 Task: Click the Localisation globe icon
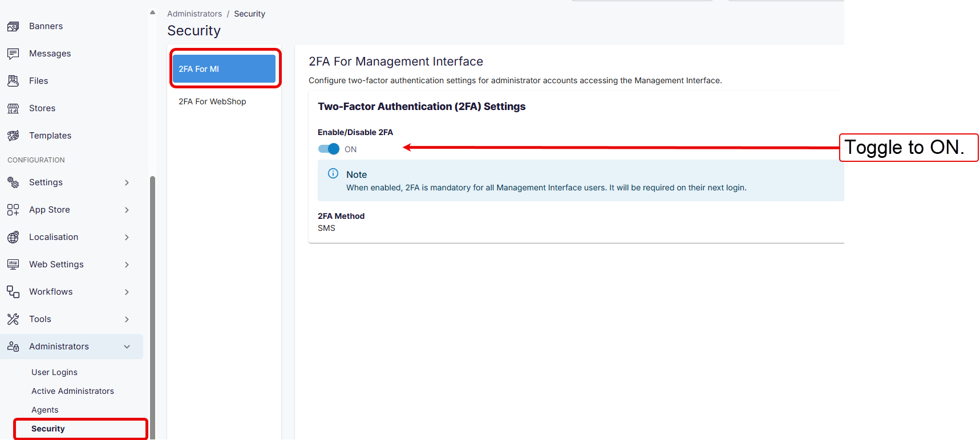13,237
